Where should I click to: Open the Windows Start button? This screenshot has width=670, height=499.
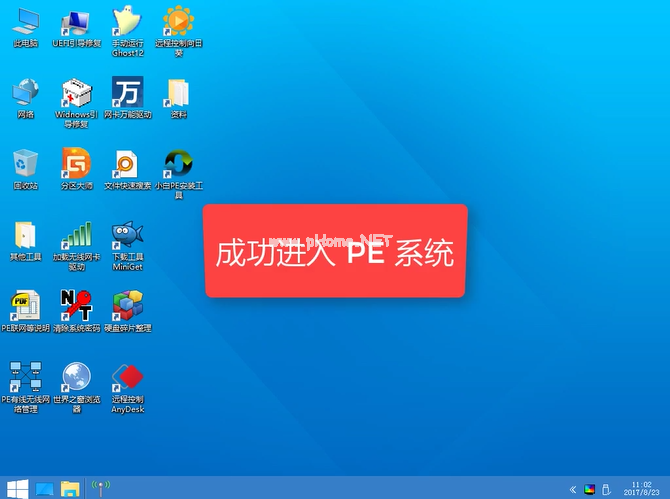(x=18, y=488)
